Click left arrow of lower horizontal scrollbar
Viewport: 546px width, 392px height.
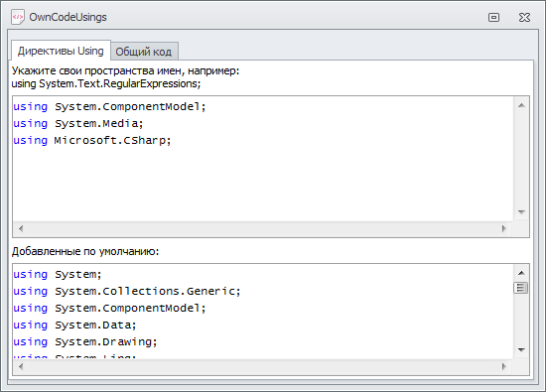(x=21, y=366)
